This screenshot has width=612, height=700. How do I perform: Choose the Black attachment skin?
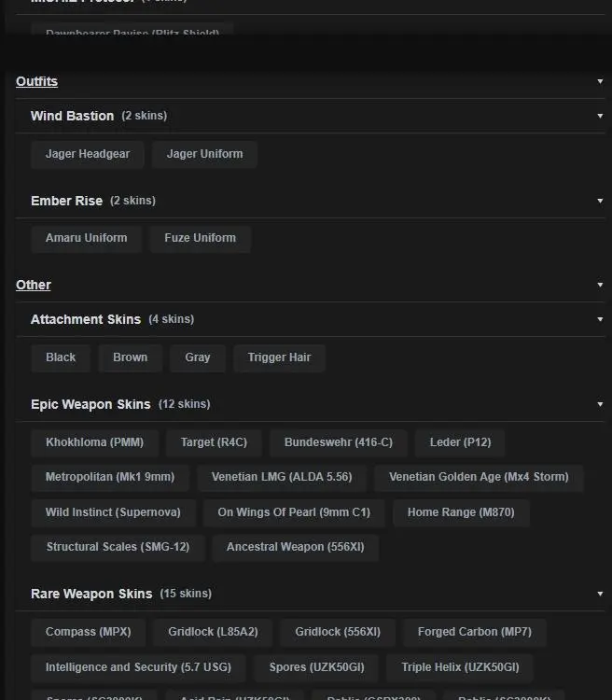click(x=61, y=357)
